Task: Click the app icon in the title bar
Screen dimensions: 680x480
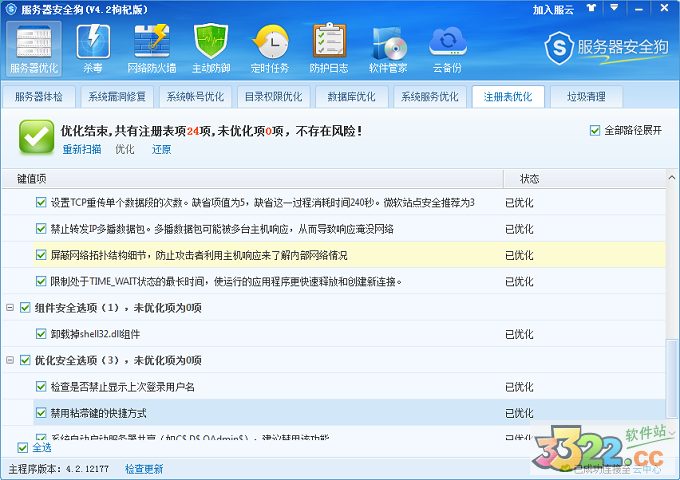Action: click(x=11, y=9)
